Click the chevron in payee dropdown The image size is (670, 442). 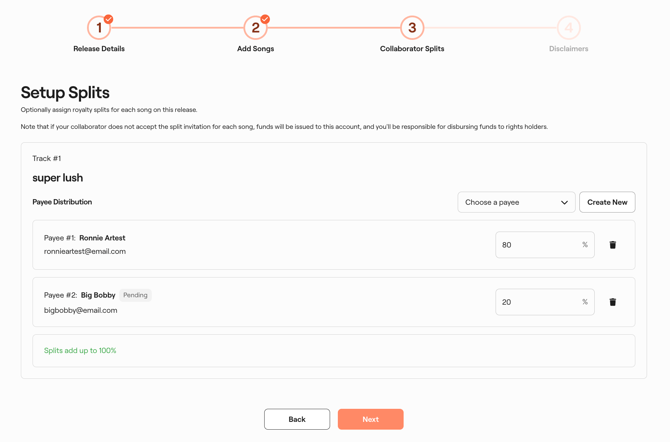564,203
